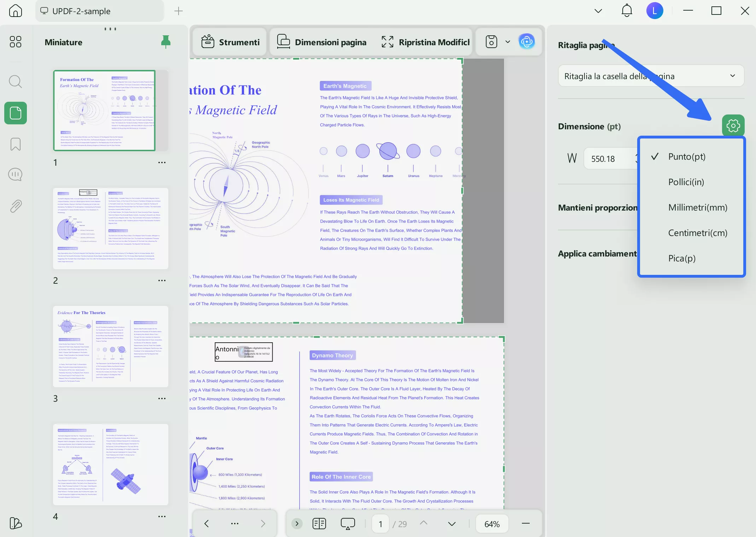Click the green unit settings gear
This screenshot has width=756, height=537.
coord(733,125)
